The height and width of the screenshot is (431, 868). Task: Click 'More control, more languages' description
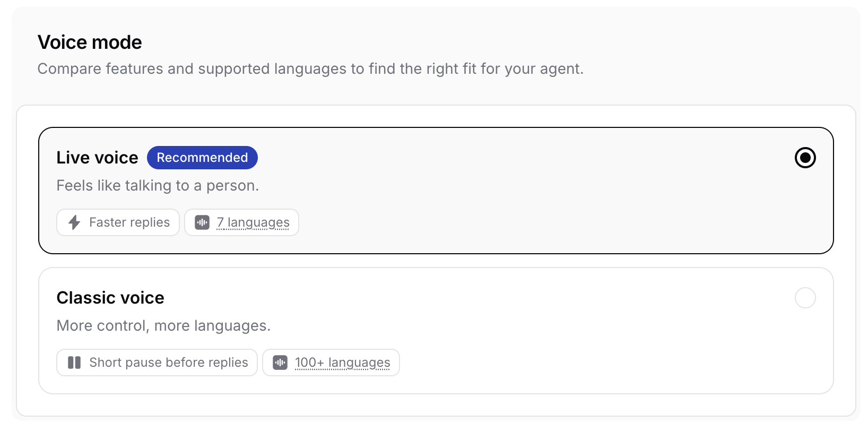(x=163, y=325)
